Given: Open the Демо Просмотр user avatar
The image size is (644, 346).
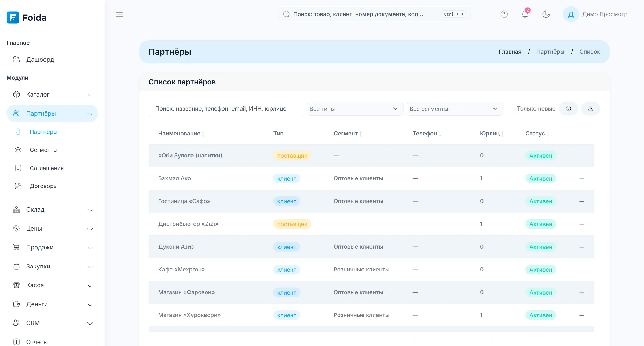Looking at the screenshot, I should [571, 14].
